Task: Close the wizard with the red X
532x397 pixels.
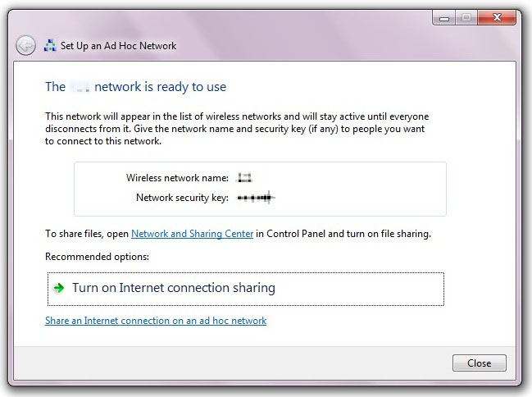Action: [497, 18]
